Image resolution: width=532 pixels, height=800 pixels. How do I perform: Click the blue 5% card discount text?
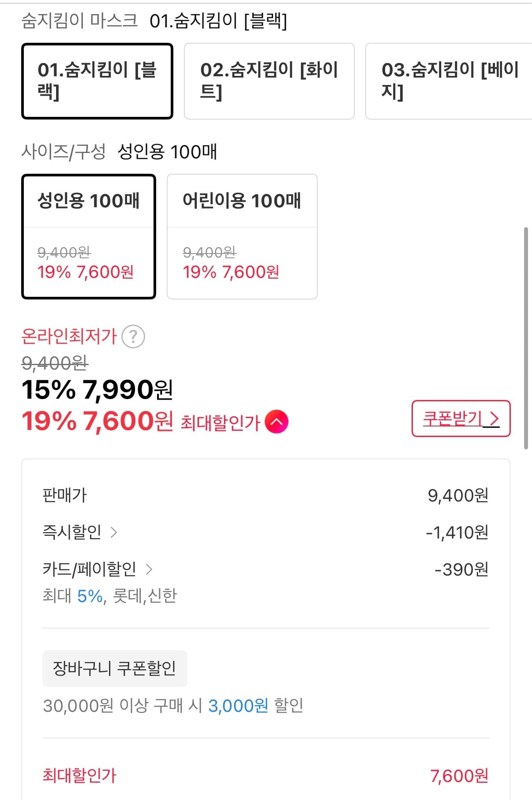click(x=90, y=596)
